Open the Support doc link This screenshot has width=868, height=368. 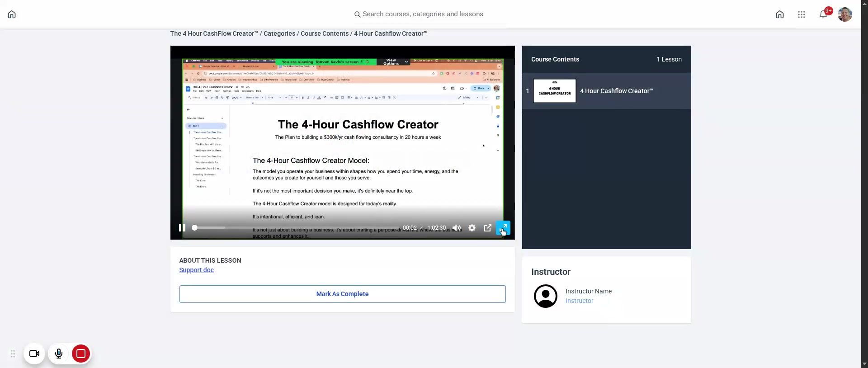click(x=196, y=270)
